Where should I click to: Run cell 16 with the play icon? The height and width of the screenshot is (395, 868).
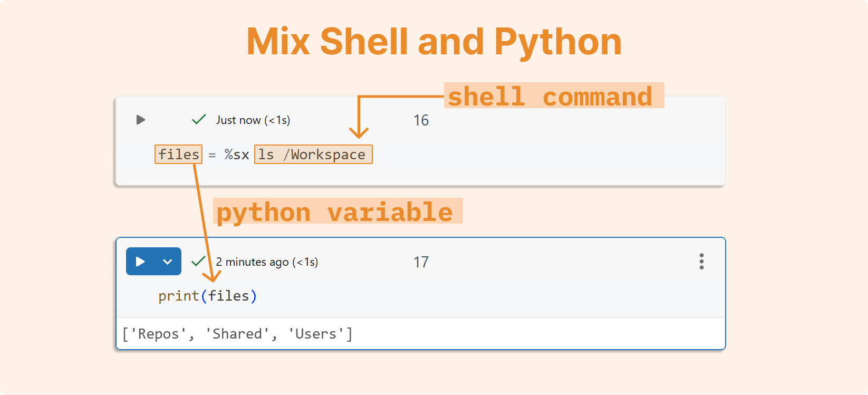click(141, 120)
